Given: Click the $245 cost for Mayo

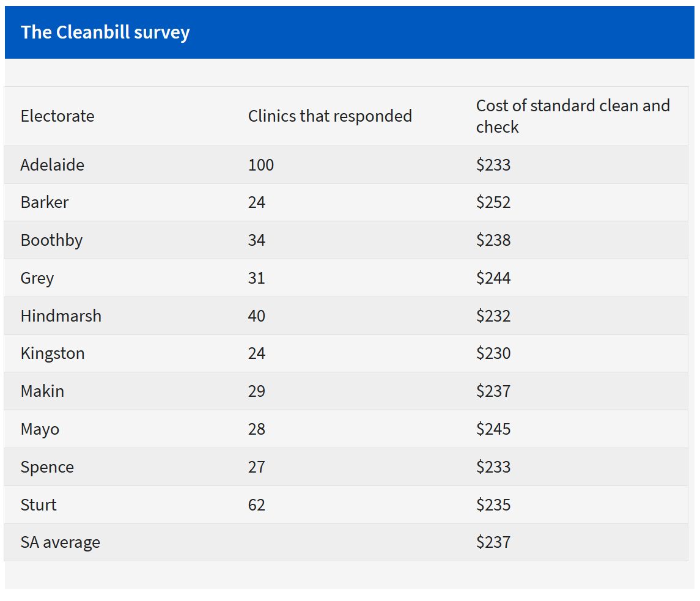Looking at the screenshot, I should (x=493, y=429).
